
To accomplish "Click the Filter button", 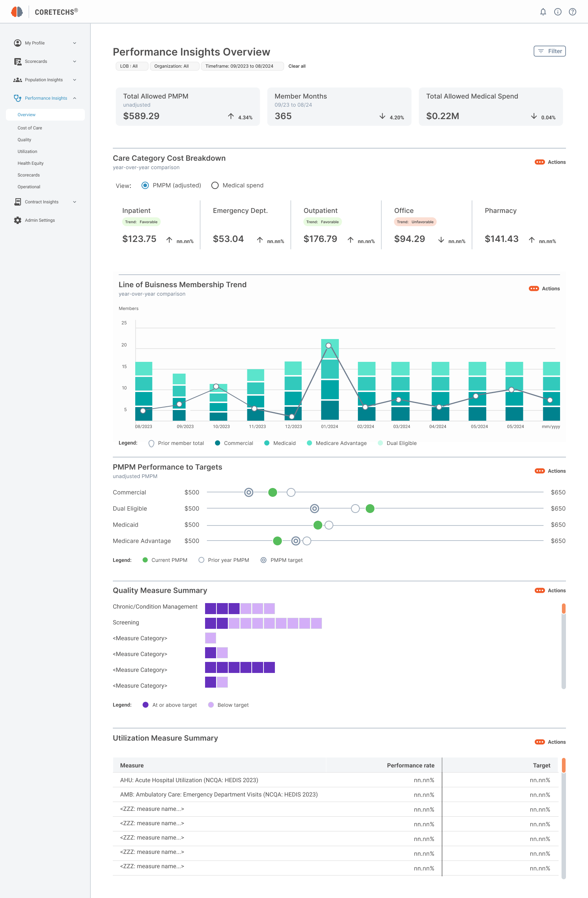I will pyautogui.click(x=549, y=51).
